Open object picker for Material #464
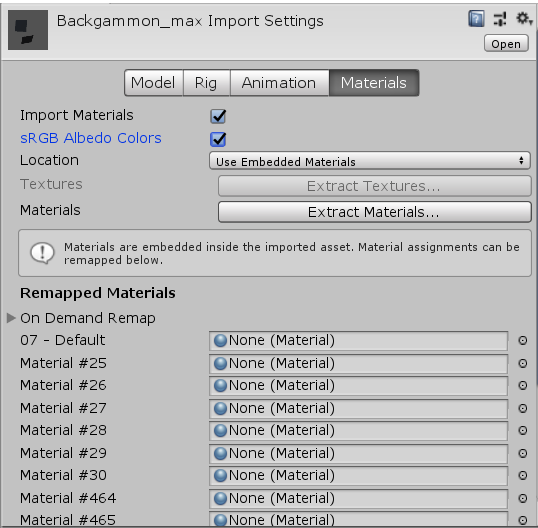Image resolution: width=538 pixels, height=528 pixels. point(523,498)
